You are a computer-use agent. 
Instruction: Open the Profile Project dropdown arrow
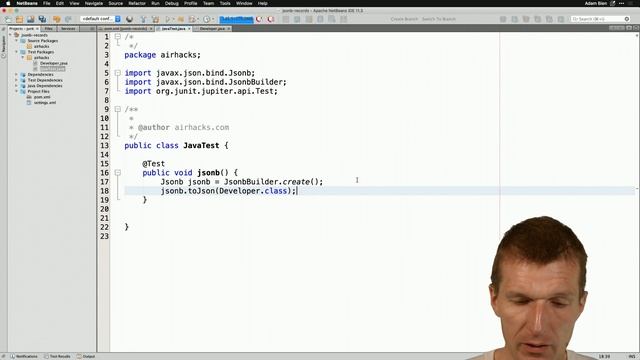pyautogui.click(x=198, y=19)
